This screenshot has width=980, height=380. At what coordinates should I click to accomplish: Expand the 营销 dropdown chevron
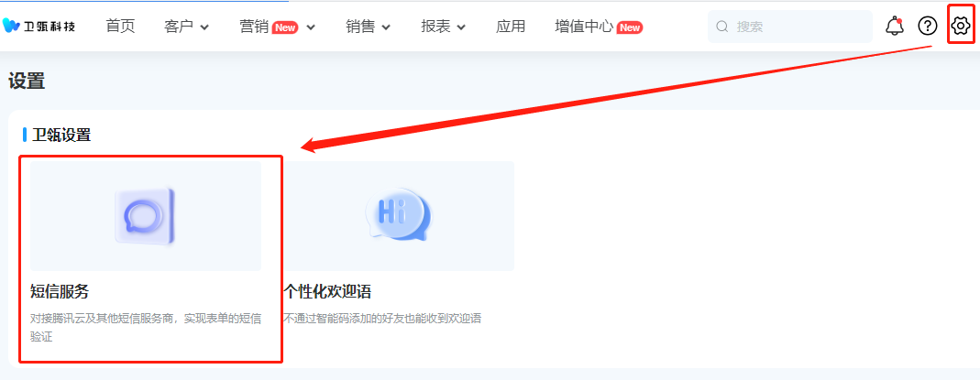click(x=311, y=27)
